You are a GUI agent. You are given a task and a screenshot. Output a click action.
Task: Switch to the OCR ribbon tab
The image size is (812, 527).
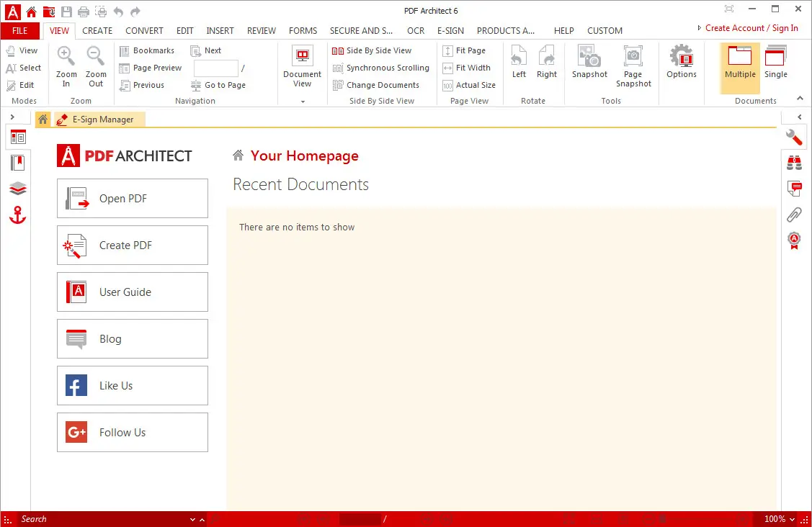click(x=416, y=30)
